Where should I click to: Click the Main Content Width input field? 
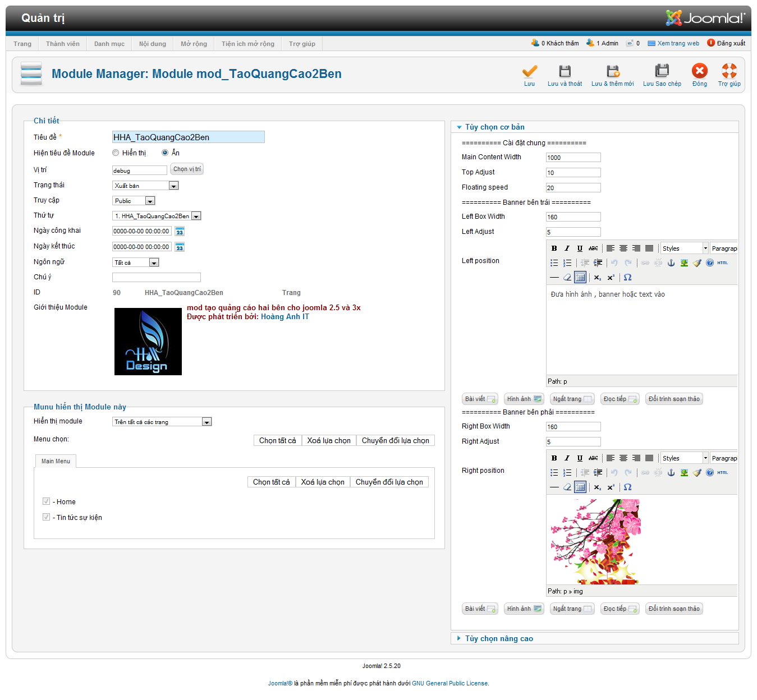(573, 158)
